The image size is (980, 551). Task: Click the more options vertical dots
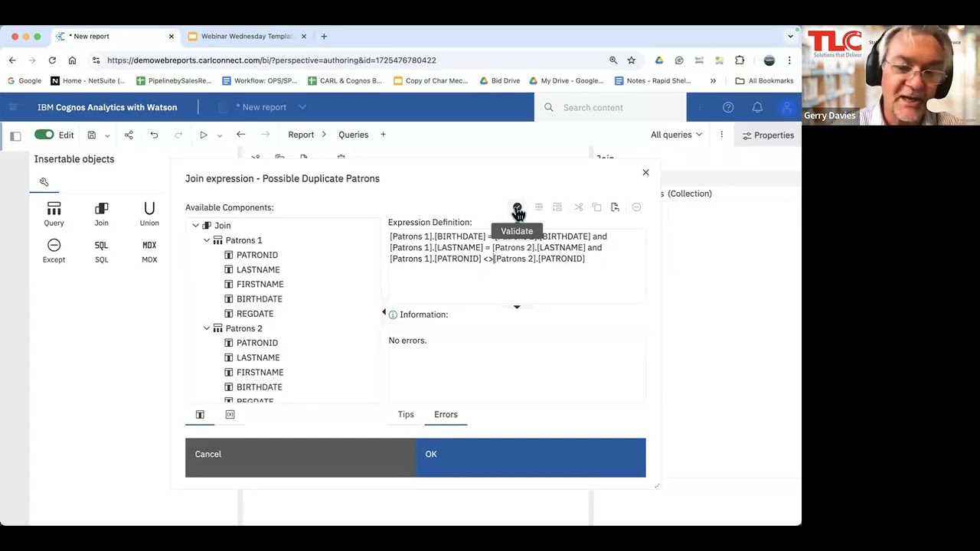pos(721,135)
